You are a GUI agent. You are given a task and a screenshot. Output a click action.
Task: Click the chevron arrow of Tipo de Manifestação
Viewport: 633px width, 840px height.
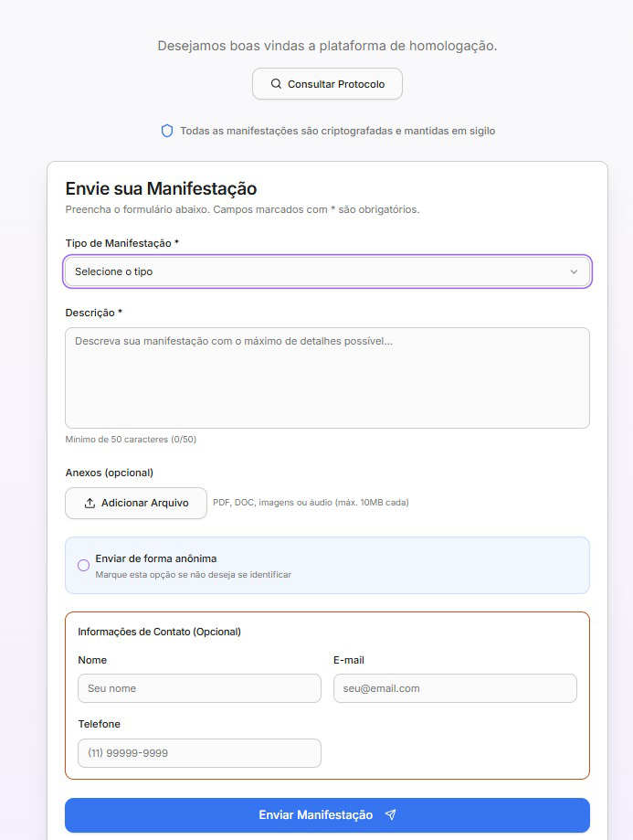(574, 271)
